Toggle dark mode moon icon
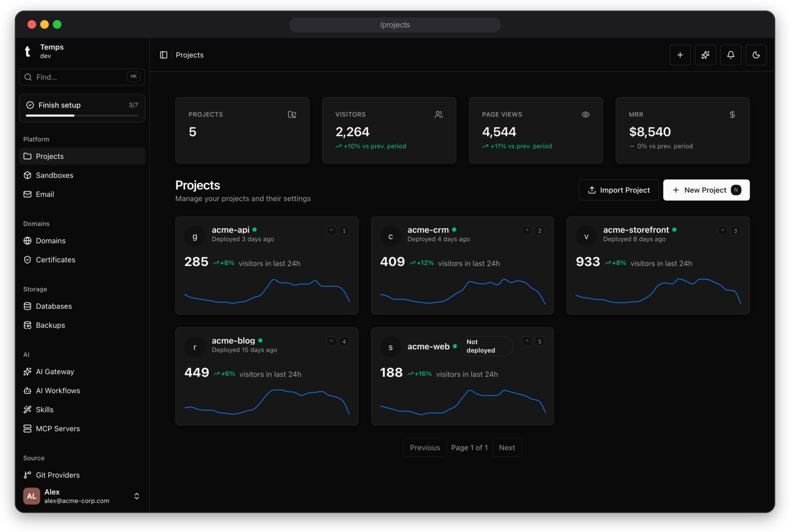This screenshot has height=532, width=790. pos(756,55)
